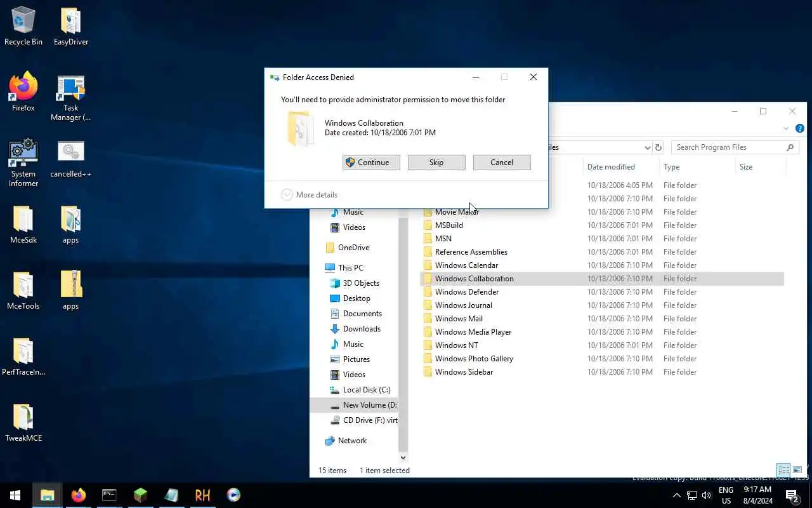The height and width of the screenshot is (508, 812).
Task: Select the MSN folder
Action: tap(443, 239)
